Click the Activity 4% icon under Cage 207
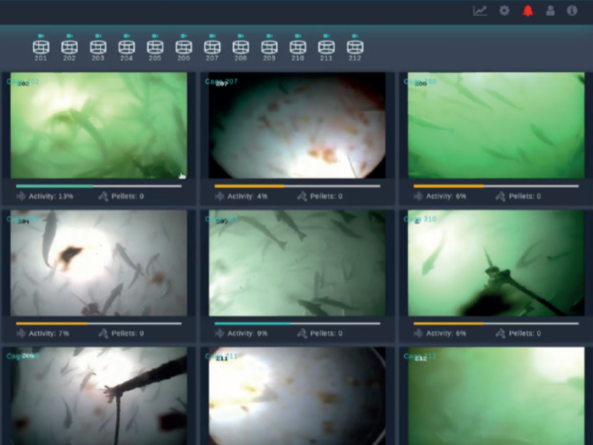The width and height of the screenshot is (593, 445). [219, 196]
